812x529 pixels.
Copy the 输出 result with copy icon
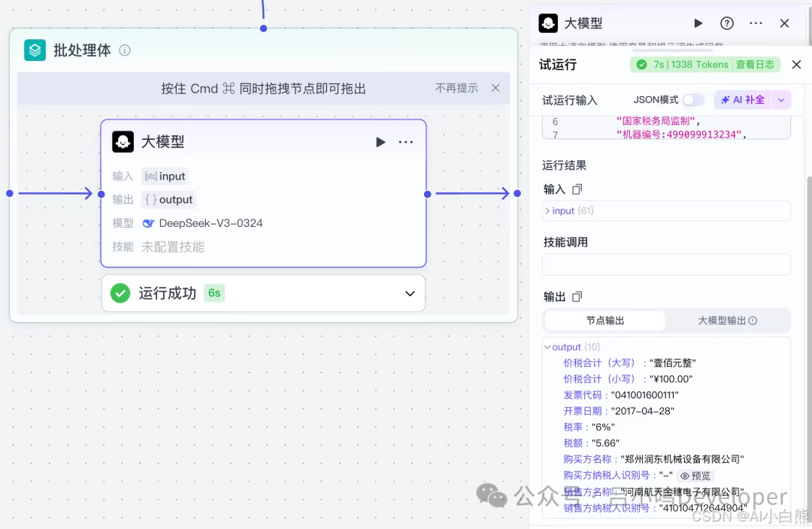tap(577, 297)
